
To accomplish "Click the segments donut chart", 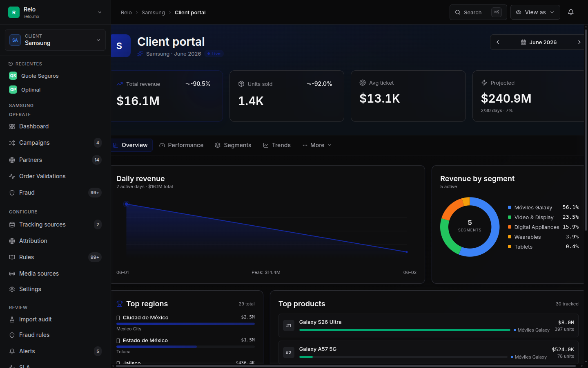I will pos(470,227).
